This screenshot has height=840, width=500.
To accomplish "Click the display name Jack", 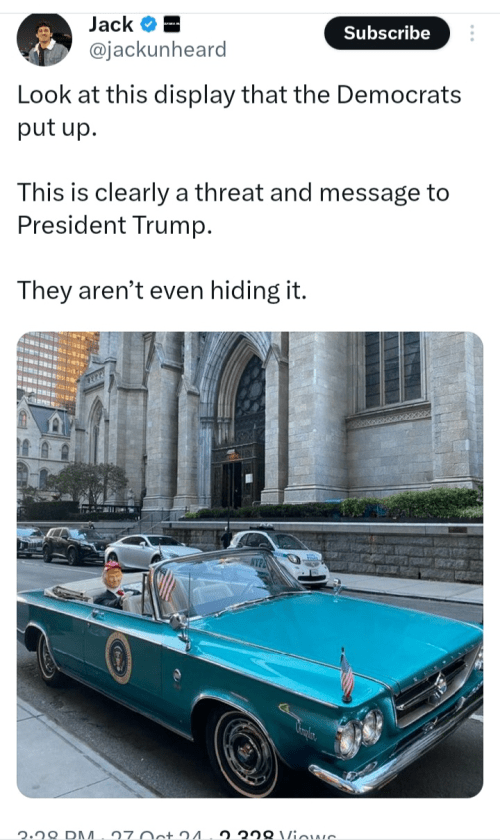I will coord(111,24).
